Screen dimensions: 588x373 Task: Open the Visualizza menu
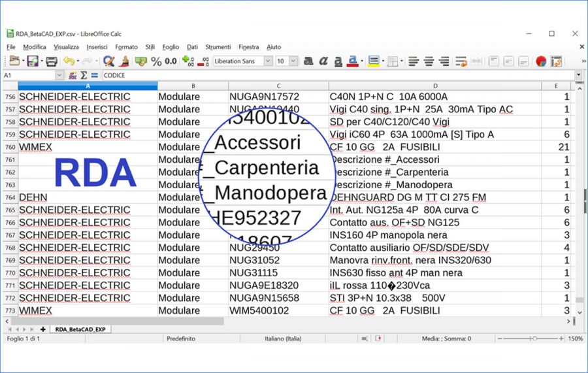click(66, 47)
